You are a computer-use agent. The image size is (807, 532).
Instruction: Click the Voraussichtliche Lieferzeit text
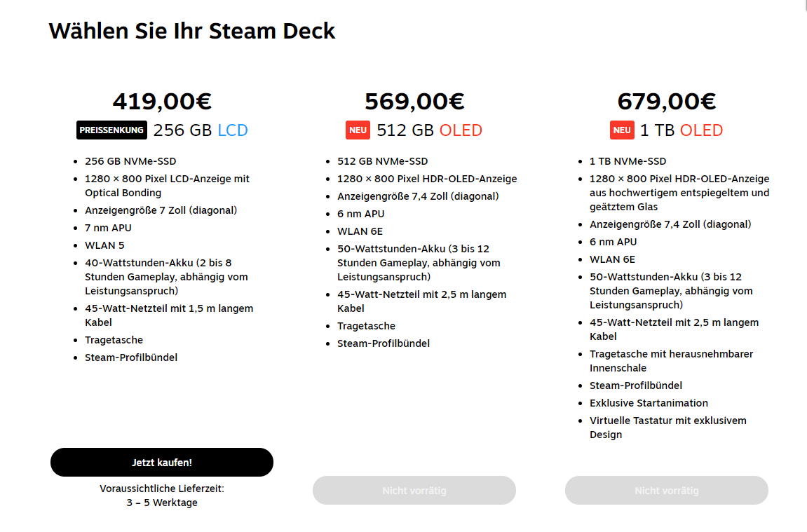162,489
